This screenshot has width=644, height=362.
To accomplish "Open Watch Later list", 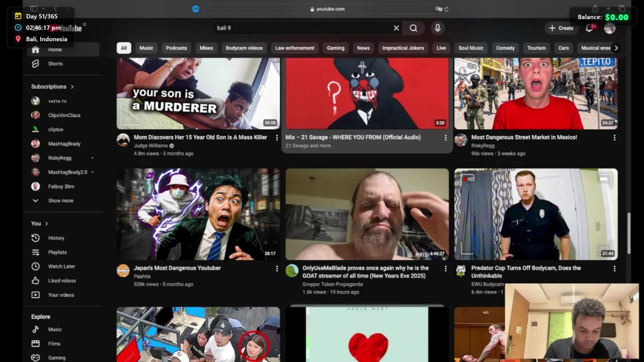I will 61,266.
